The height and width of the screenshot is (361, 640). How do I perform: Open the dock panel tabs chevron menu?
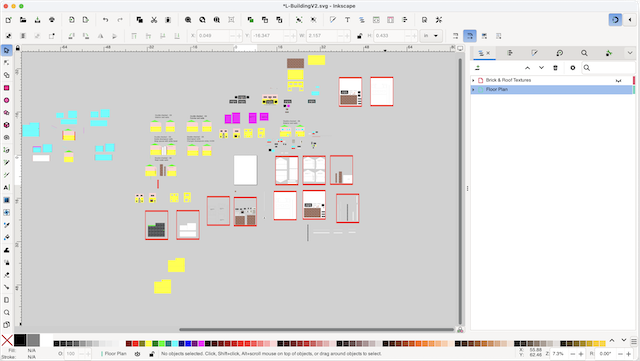pos(629,53)
